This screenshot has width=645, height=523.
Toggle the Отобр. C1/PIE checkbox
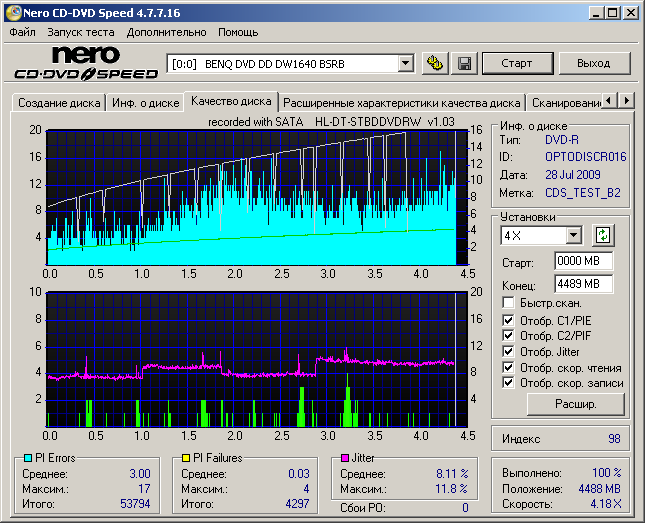pyautogui.click(x=509, y=319)
